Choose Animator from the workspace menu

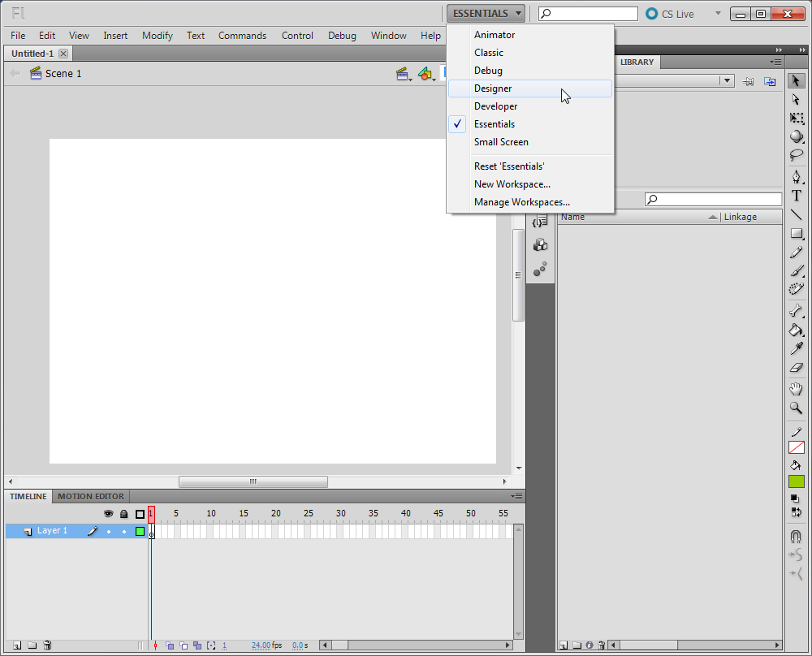pyautogui.click(x=530, y=35)
